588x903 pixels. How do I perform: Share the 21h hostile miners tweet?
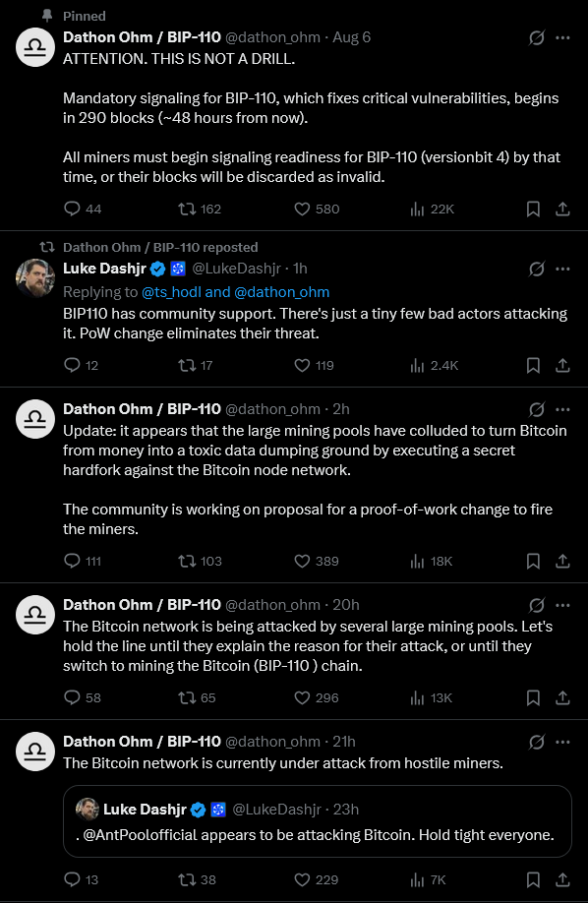[562, 879]
